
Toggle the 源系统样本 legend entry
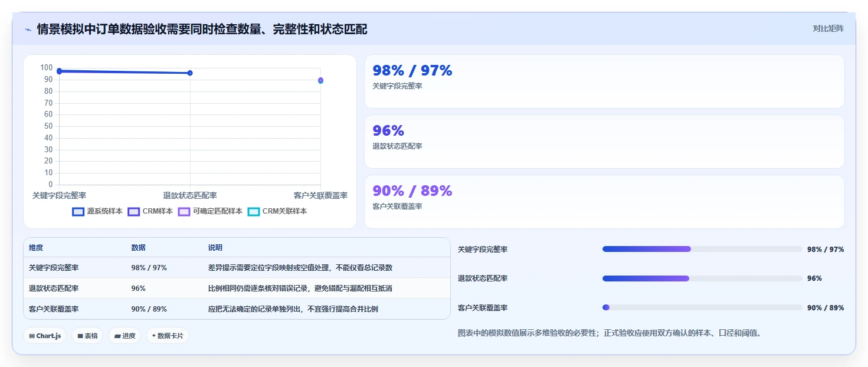pos(97,211)
